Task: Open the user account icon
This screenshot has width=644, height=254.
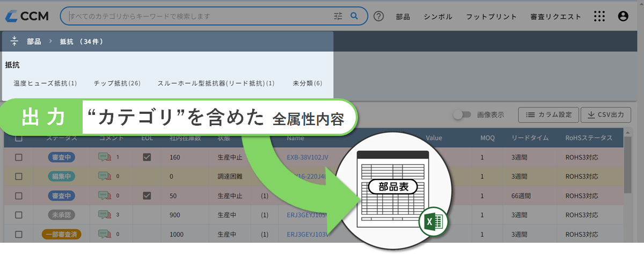Action: [x=623, y=16]
